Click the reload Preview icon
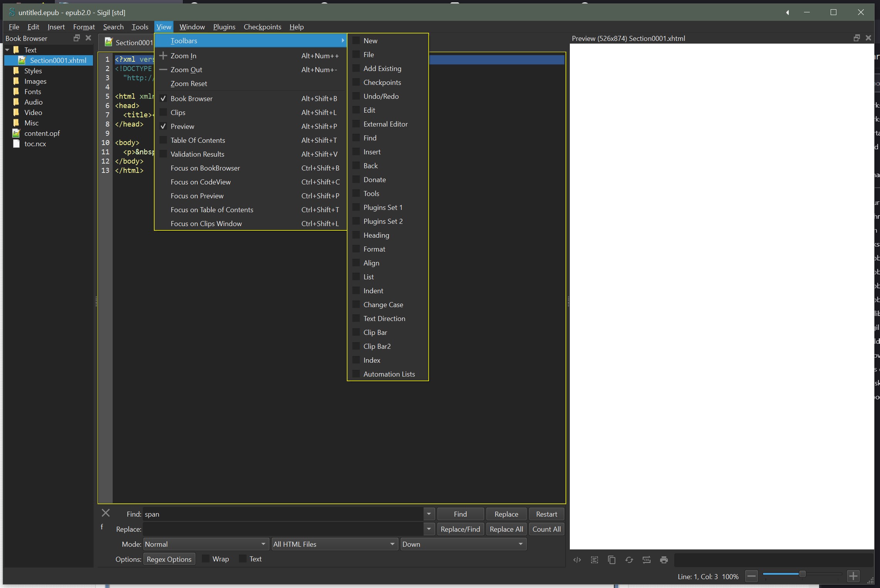 point(629,560)
